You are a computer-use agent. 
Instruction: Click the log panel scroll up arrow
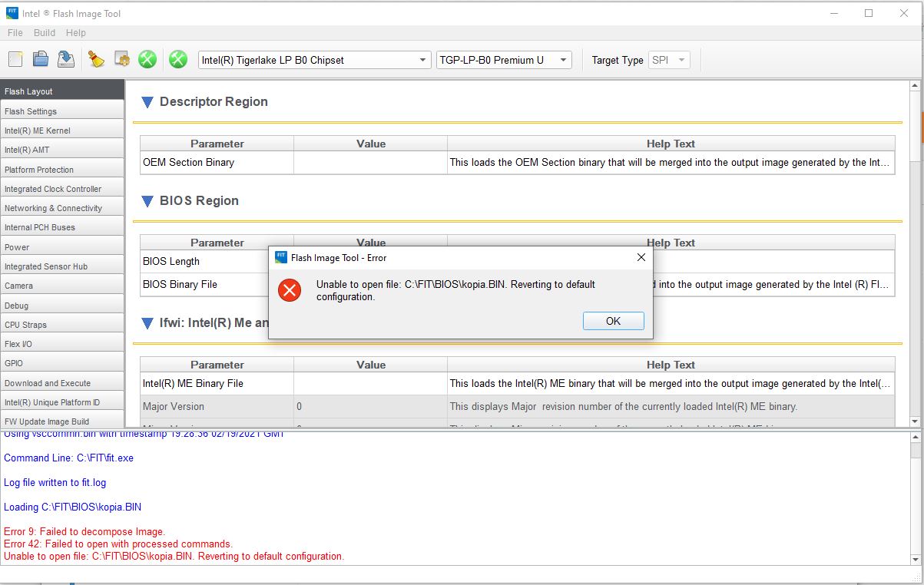[915, 435]
